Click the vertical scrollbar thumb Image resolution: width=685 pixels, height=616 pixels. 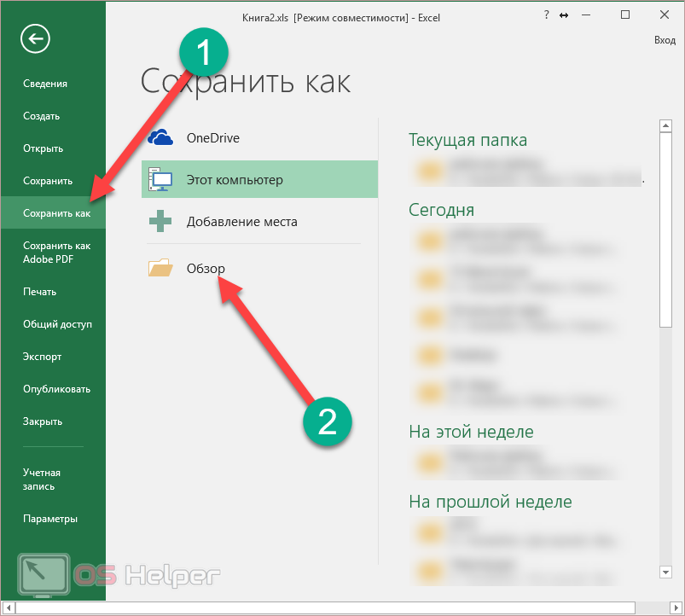tap(665, 230)
